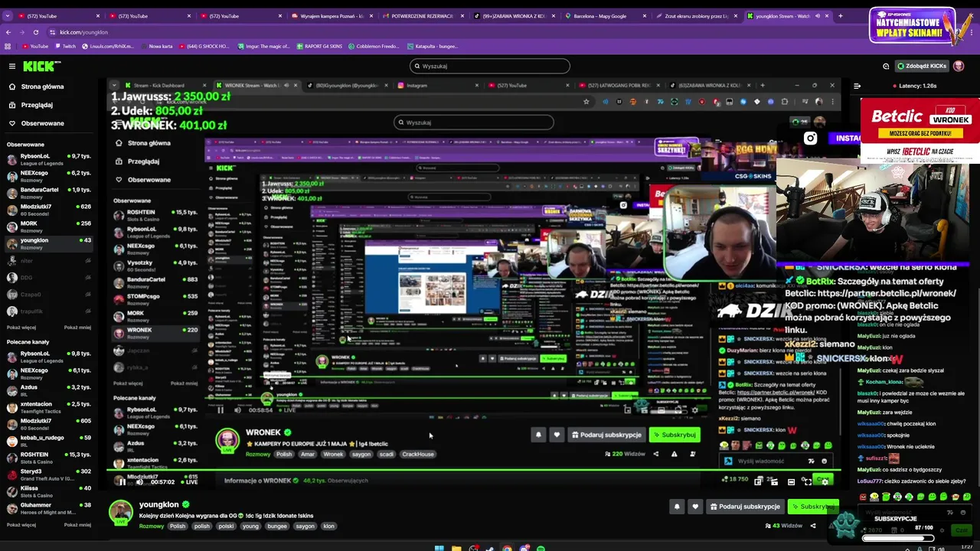Open ROSHTEIN recommended channel
This screenshot has height=551, width=980.
click(x=49, y=457)
